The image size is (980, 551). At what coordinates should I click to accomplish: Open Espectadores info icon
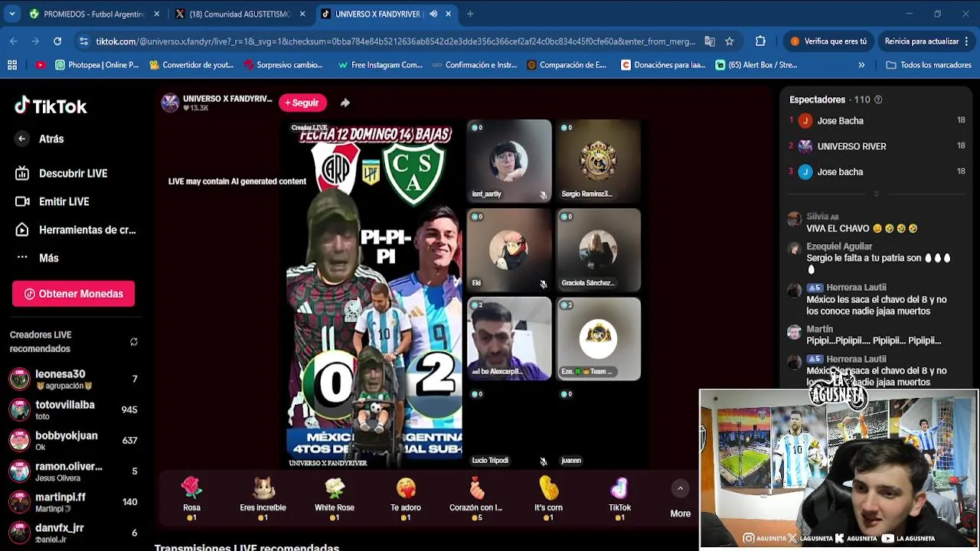(878, 99)
